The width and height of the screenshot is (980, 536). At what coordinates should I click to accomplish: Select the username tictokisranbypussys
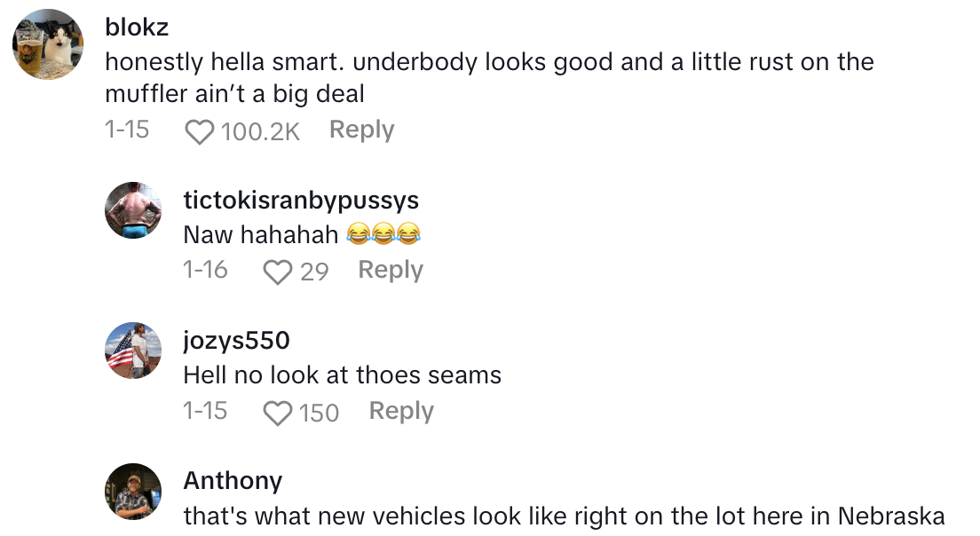click(301, 201)
